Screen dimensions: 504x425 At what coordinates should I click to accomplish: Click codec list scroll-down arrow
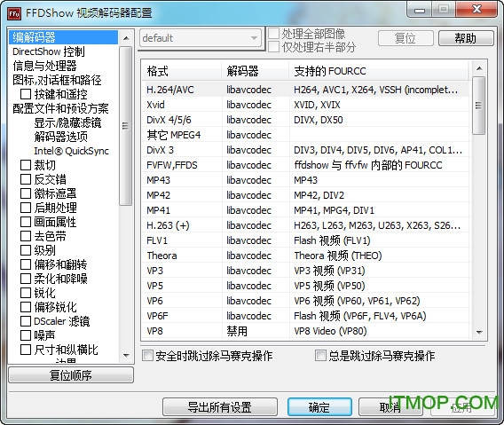[479, 333]
